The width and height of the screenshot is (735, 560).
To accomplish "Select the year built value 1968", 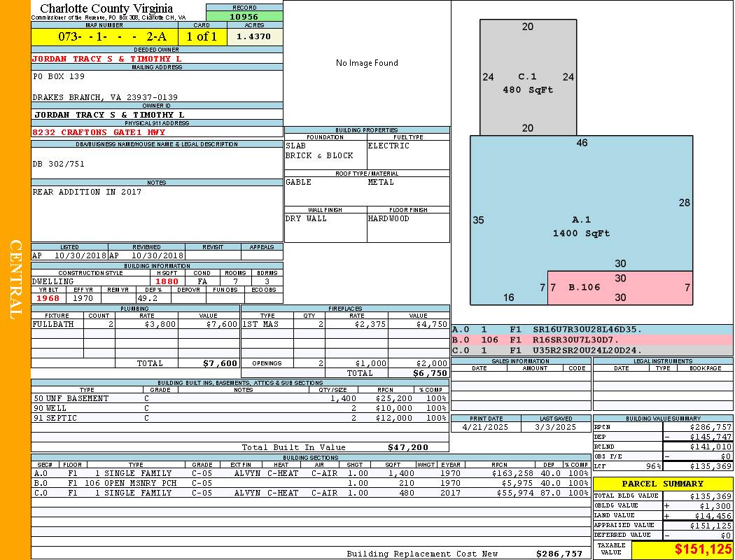I will (48, 298).
